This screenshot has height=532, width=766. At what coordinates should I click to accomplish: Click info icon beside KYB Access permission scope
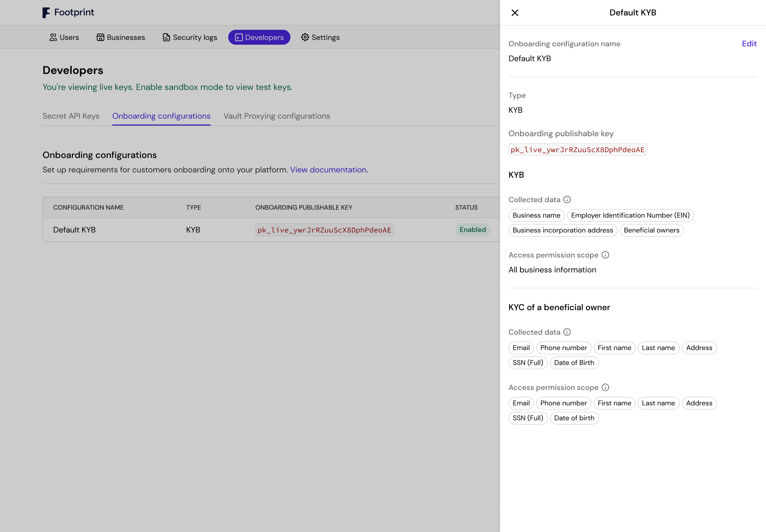click(x=605, y=255)
